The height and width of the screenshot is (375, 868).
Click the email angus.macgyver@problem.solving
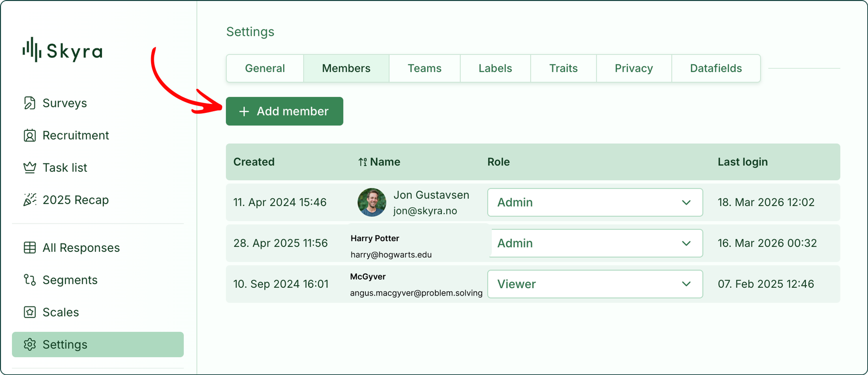[416, 293]
